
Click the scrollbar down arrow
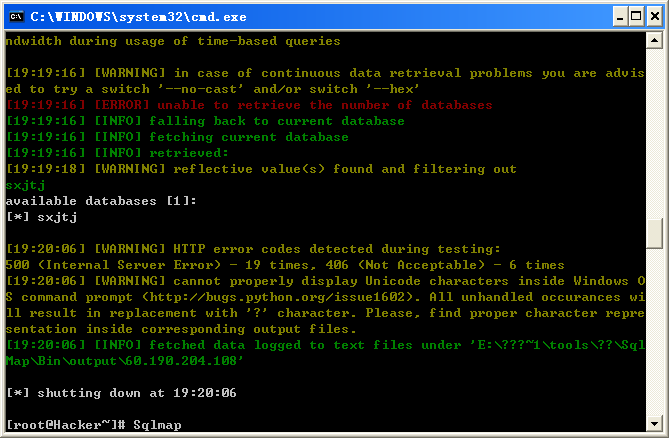click(654, 423)
